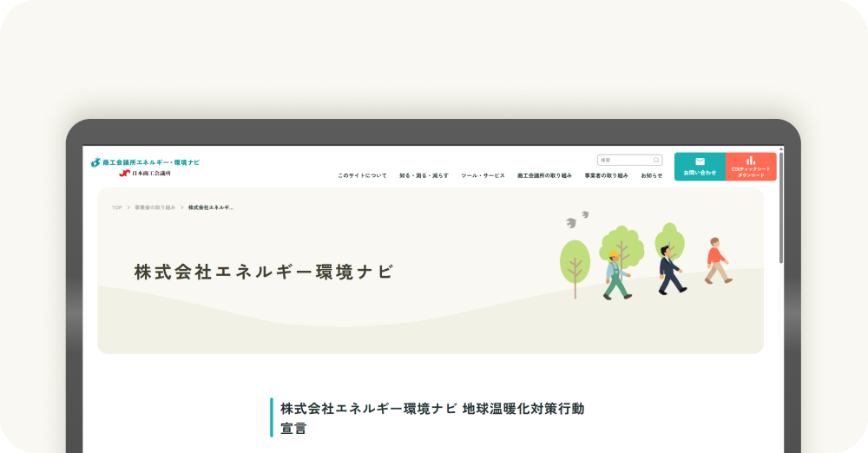Click the TOP breadcrumb link

pyautogui.click(x=116, y=208)
